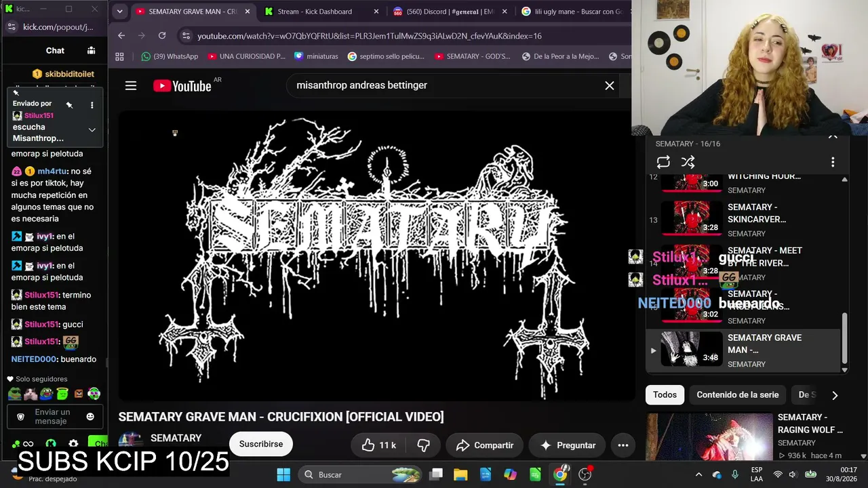Open the Chrome apps grid shortcut

click(120, 56)
